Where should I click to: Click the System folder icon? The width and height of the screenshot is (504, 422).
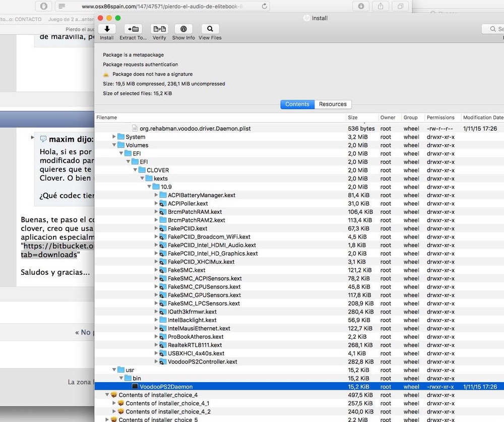(121, 137)
